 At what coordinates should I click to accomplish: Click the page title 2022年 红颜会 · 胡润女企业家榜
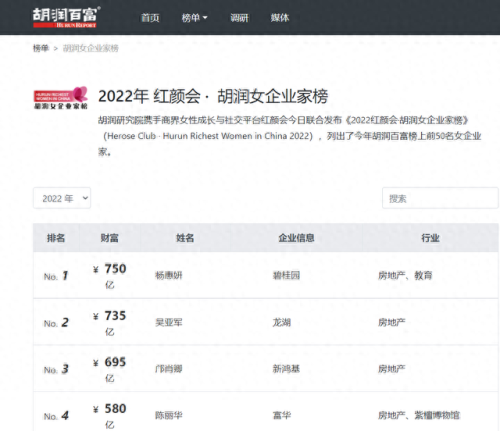coord(213,96)
